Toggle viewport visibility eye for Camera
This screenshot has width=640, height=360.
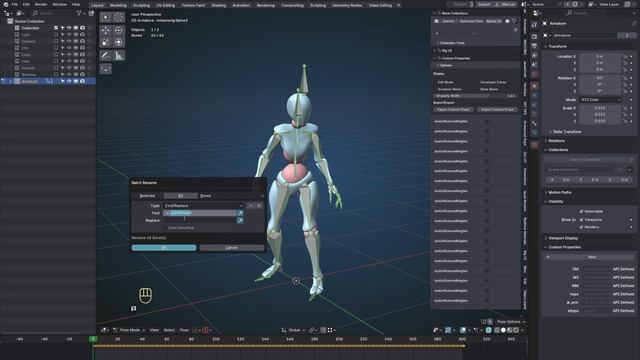69,41
